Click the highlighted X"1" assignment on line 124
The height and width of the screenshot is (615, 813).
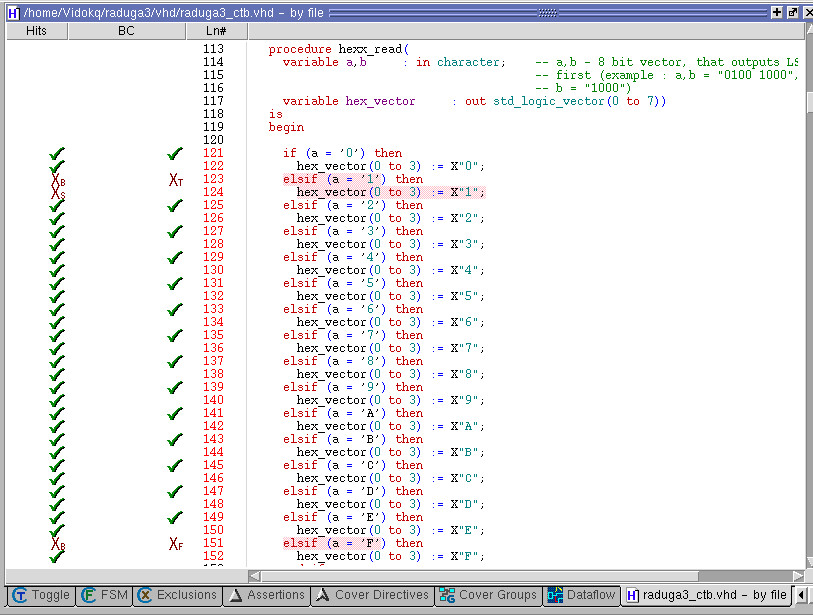(x=390, y=192)
